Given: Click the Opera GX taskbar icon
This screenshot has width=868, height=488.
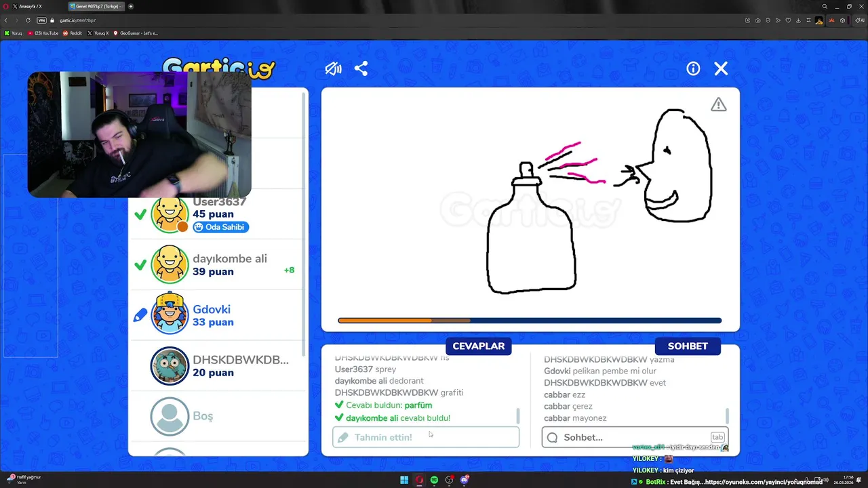Looking at the screenshot, I should point(419,480).
